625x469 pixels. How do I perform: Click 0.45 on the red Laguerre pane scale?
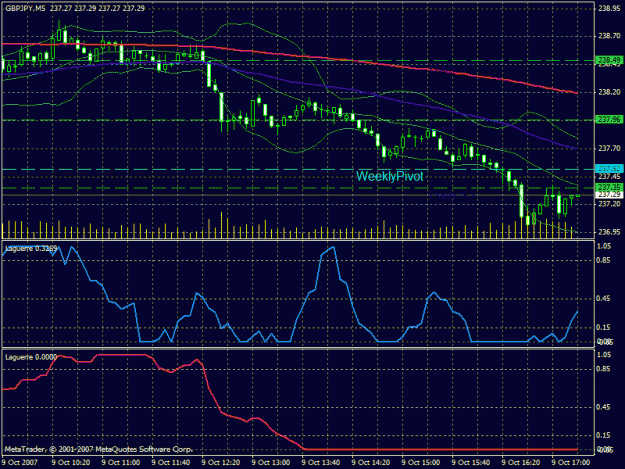(x=604, y=407)
